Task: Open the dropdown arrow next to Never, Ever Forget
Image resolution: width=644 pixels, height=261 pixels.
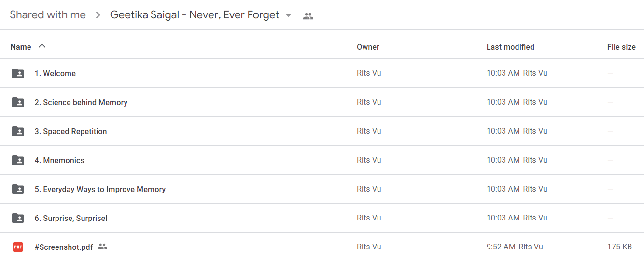Action: [288, 15]
